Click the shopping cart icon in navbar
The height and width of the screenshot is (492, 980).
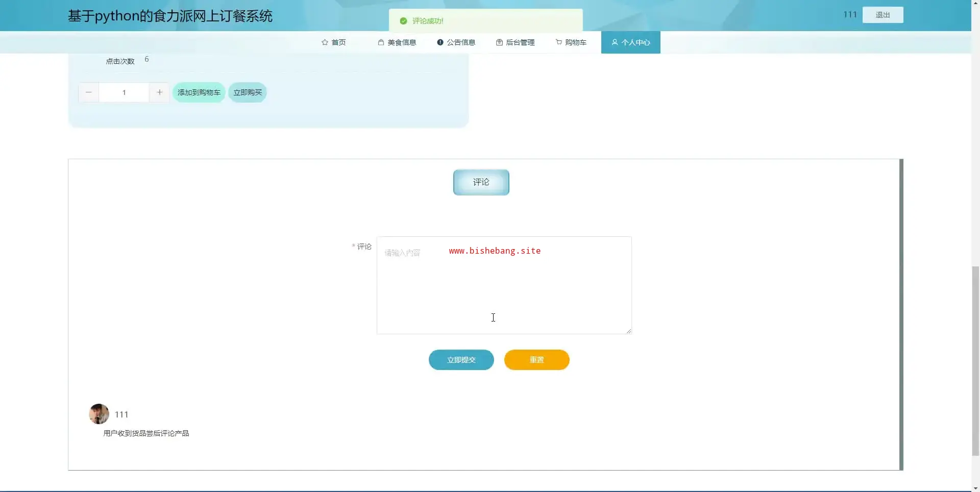pos(559,42)
